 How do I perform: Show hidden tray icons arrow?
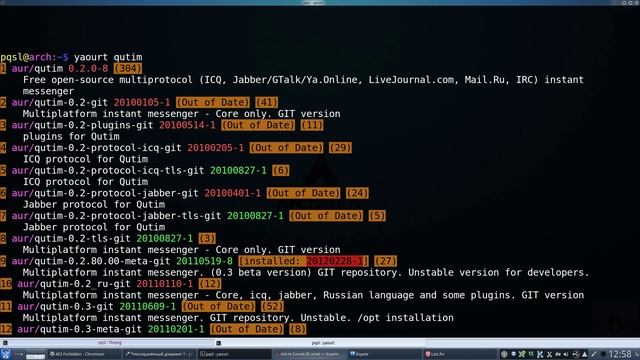click(584, 354)
